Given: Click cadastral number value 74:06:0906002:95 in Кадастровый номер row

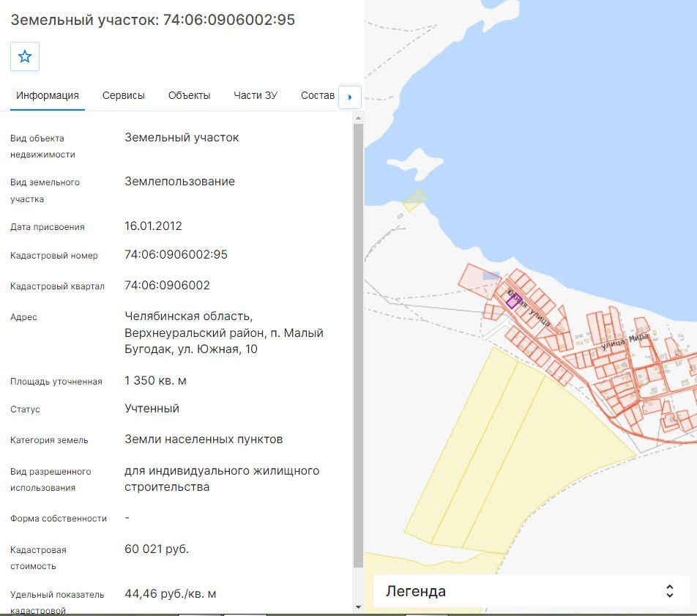Looking at the screenshot, I should point(176,254).
